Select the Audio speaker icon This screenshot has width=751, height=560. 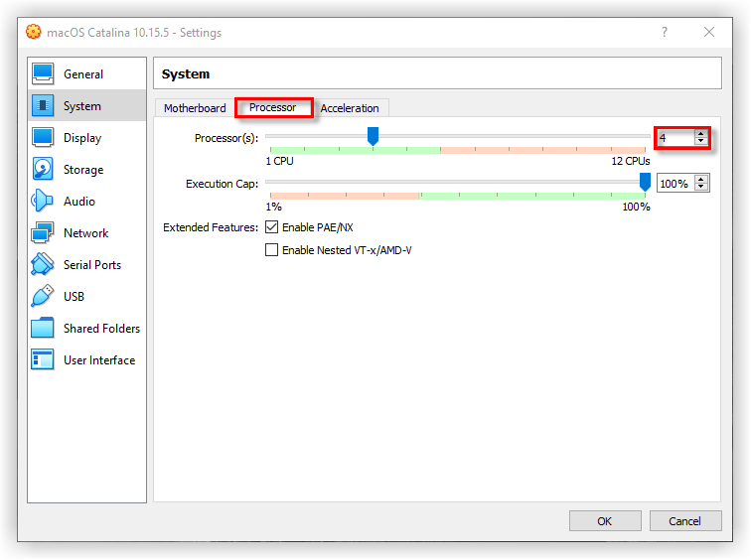coord(43,202)
